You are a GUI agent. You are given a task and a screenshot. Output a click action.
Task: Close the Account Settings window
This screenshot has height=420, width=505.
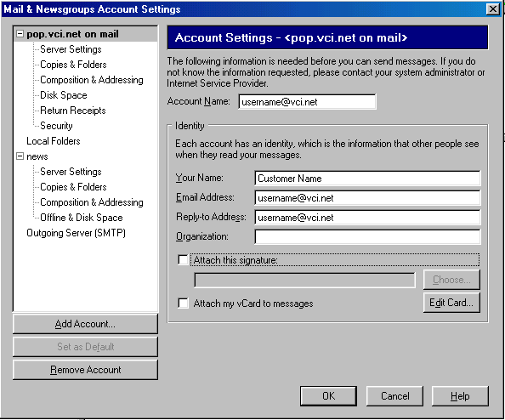pos(493,9)
